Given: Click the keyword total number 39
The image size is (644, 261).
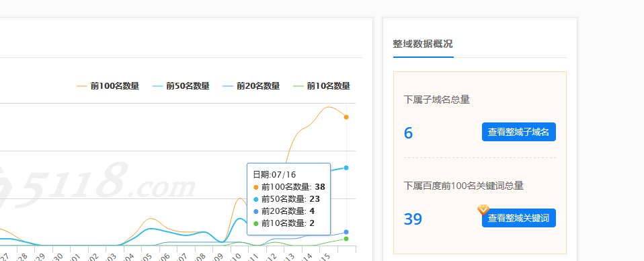Looking at the screenshot, I should pos(413,219).
